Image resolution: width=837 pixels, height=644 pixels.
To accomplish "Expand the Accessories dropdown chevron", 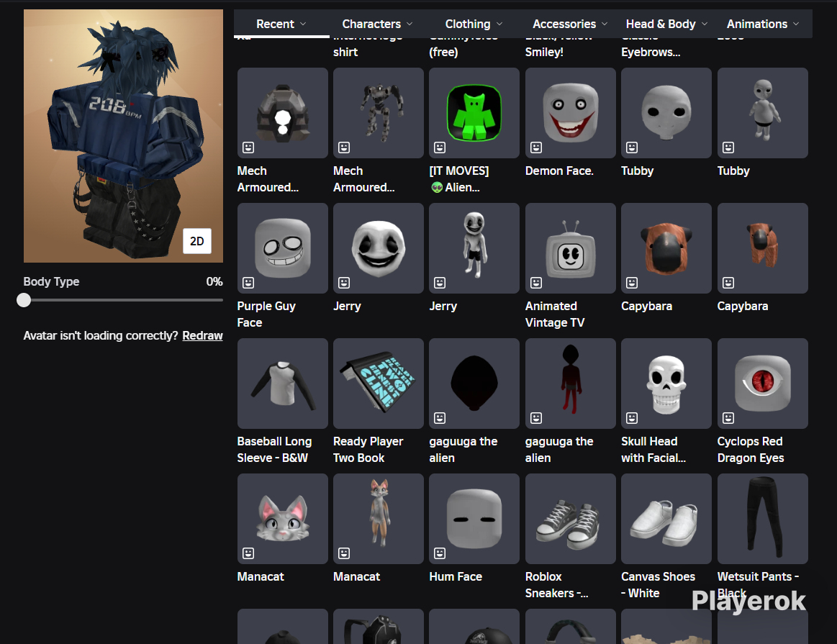I will click(605, 24).
